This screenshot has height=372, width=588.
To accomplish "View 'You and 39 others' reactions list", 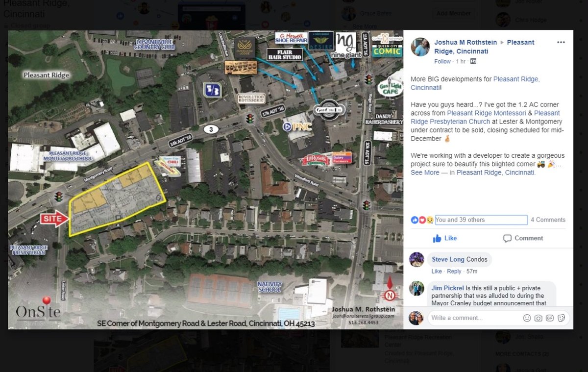I will [x=481, y=220].
